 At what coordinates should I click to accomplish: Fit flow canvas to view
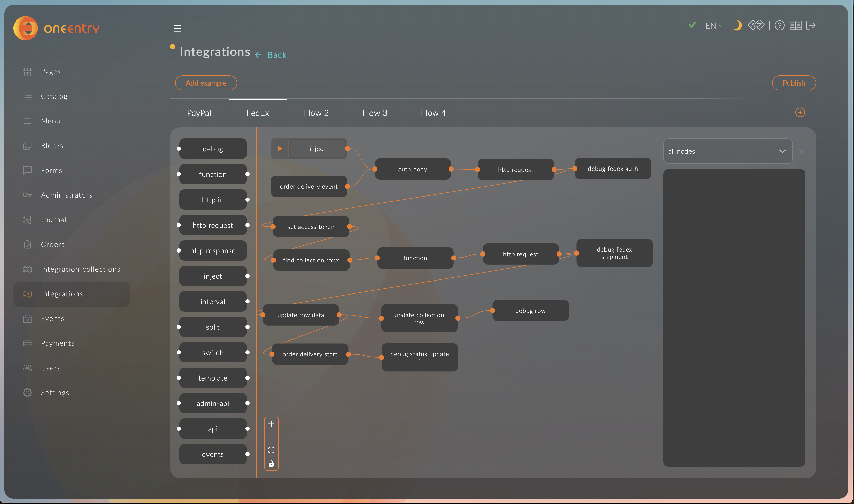tap(271, 450)
